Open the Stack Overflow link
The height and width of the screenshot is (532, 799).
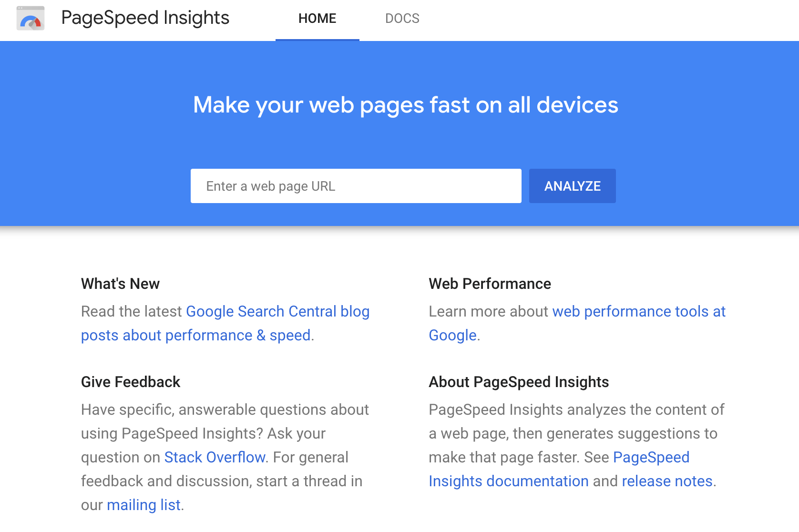[215, 457]
